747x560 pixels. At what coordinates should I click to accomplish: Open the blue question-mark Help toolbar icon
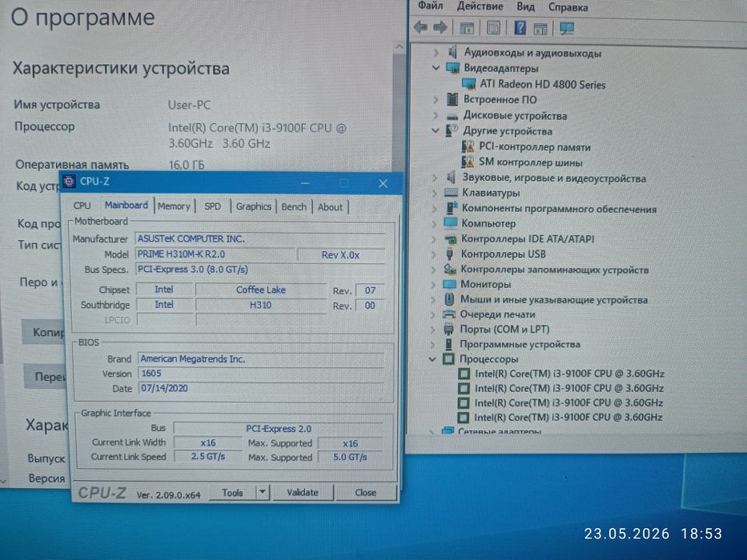tap(520, 28)
